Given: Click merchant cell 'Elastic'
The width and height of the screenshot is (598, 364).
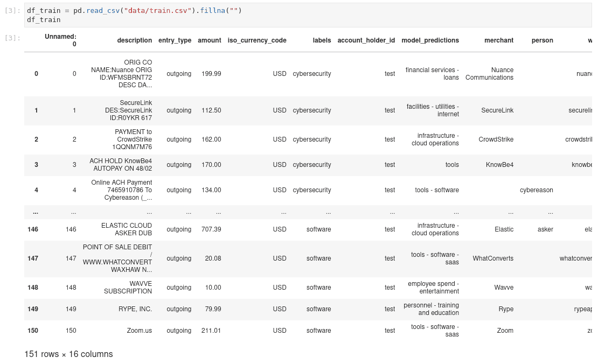Looking at the screenshot, I should tap(504, 229).
